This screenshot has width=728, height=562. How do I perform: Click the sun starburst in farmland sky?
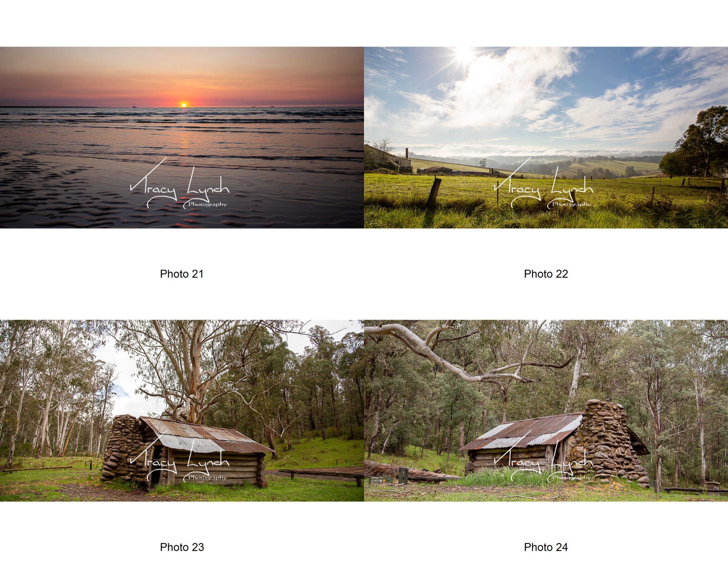coord(464,53)
